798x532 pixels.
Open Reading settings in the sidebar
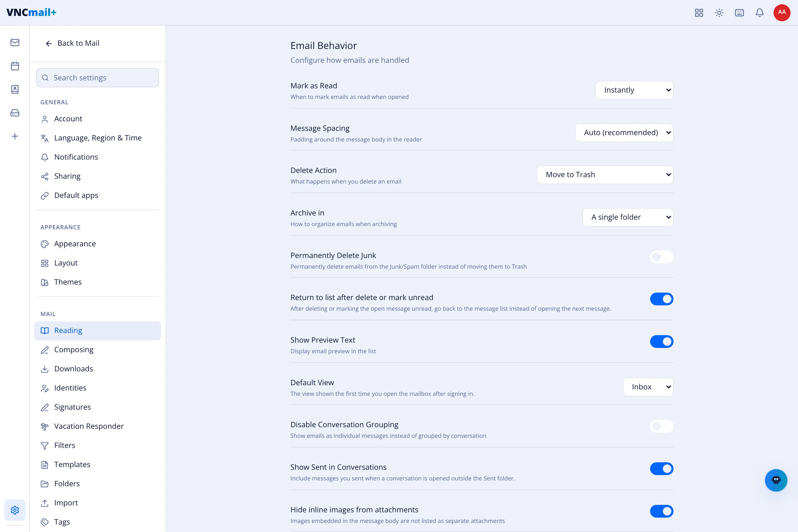coord(97,330)
